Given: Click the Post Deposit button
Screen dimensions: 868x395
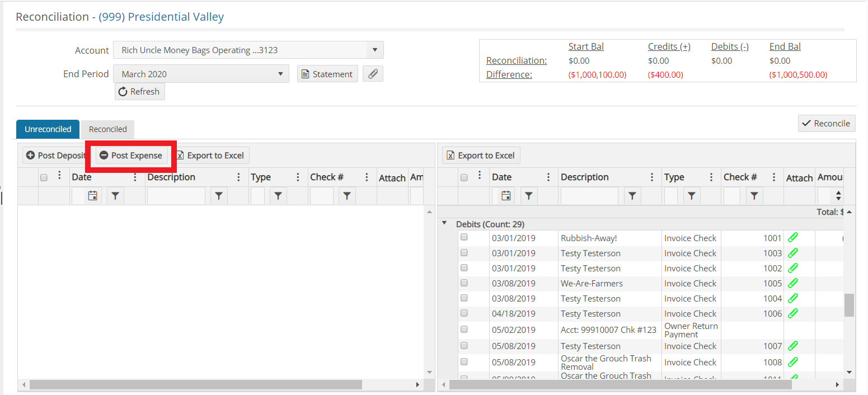Looking at the screenshot, I should [x=55, y=155].
